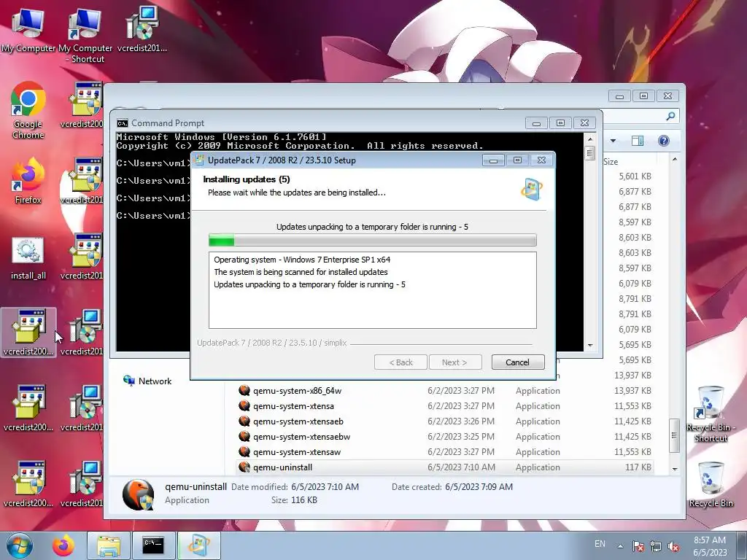Click UpdatePack setup title bar icon
This screenshot has height=560, width=747.
click(x=200, y=160)
